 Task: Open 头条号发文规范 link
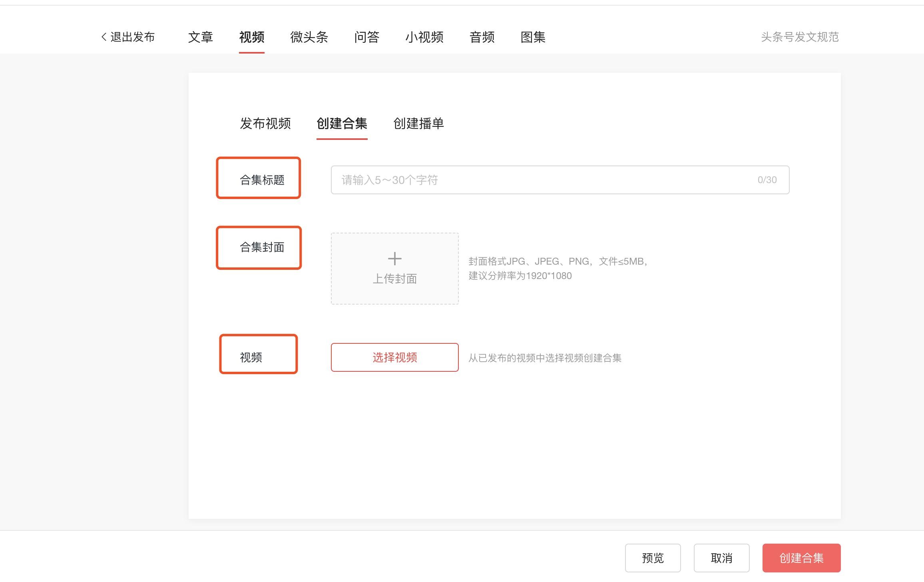pyautogui.click(x=799, y=37)
